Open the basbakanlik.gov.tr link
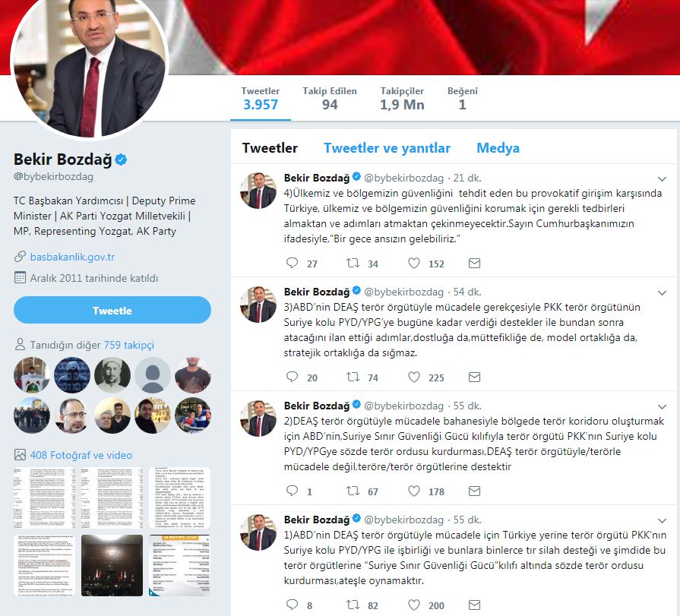680x616 pixels. tap(72, 257)
